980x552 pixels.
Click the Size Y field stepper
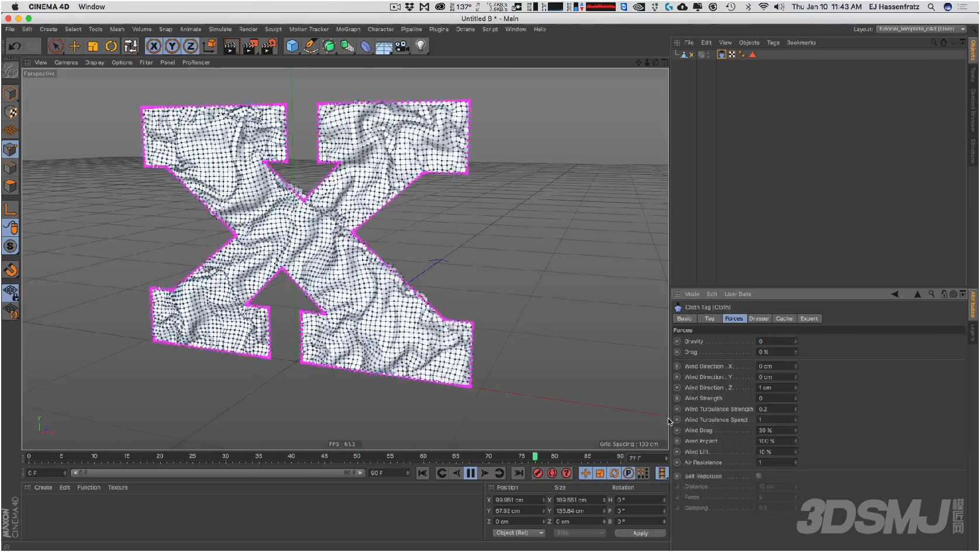tap(604, 511)
